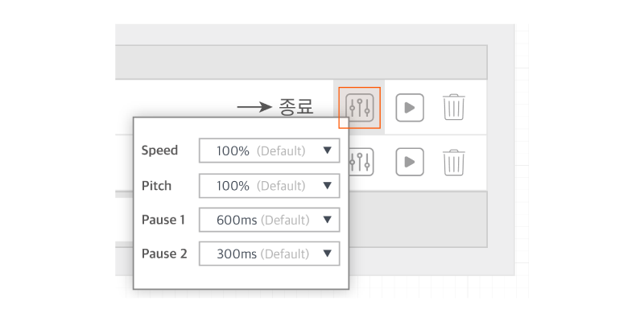644x322 pixels.
Task: Open the Pitch dropdown showing 100%
Action: [269, 185]
